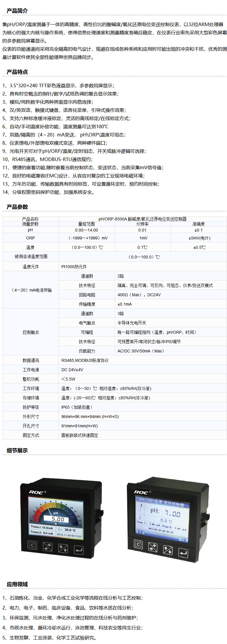The height and width of the screenshot is (644, 227).
Task: Click the 细节展示 section heading
Action: pyautogui.click(x=17, y=450)
